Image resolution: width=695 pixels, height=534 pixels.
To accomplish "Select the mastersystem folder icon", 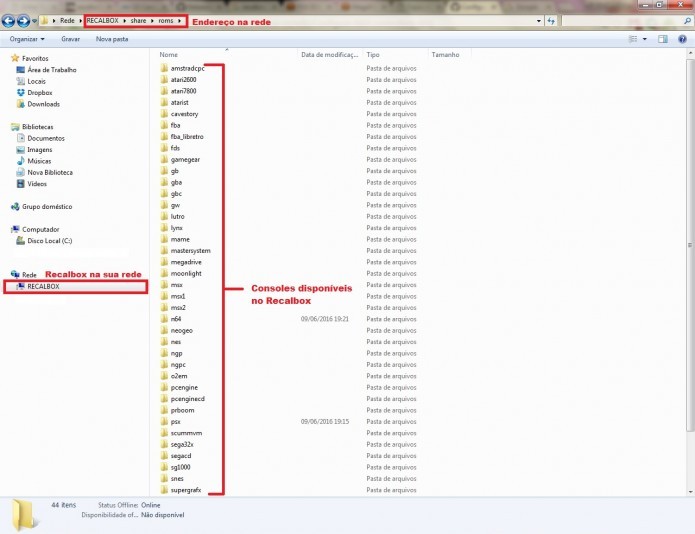I will 164,250.
